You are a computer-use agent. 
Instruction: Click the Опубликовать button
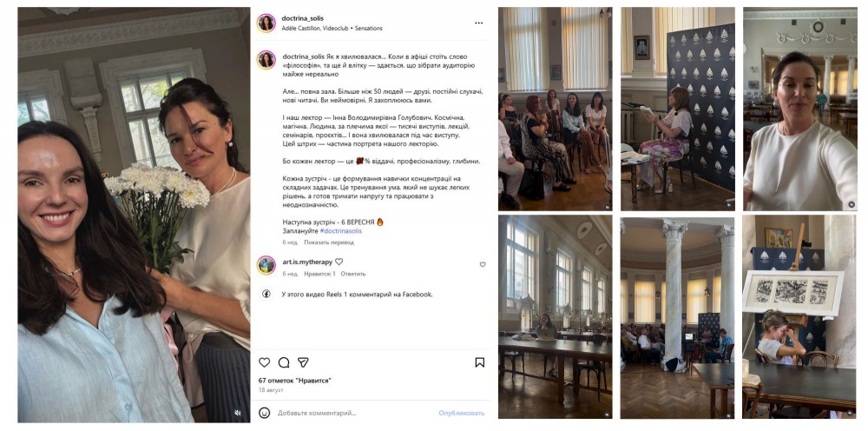coord(462,413)
